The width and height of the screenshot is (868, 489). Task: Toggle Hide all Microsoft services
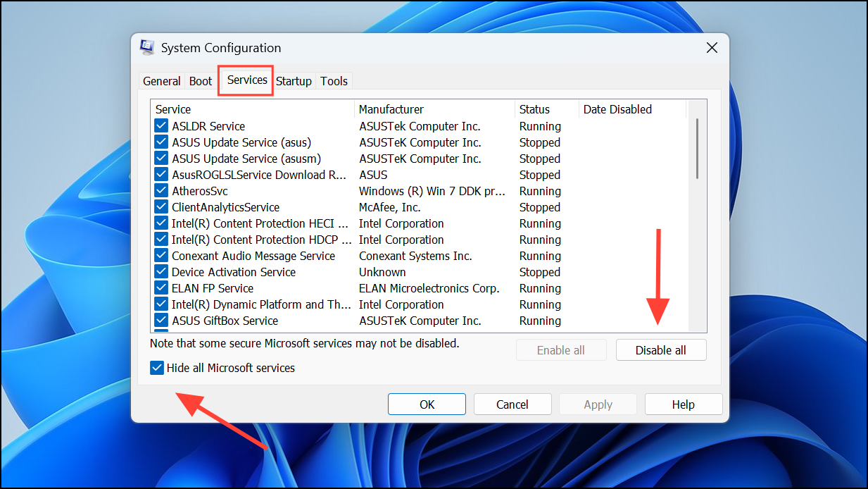click(156, 367)
